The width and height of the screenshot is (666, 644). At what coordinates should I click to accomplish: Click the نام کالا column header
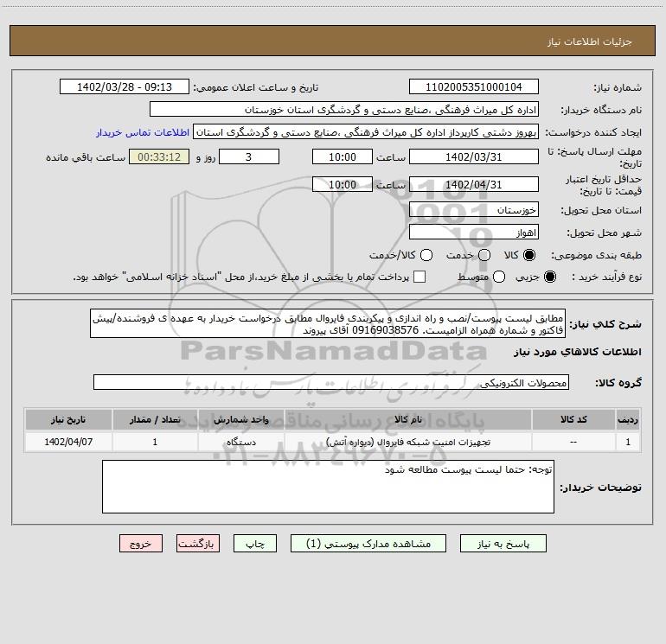(407, 419)
